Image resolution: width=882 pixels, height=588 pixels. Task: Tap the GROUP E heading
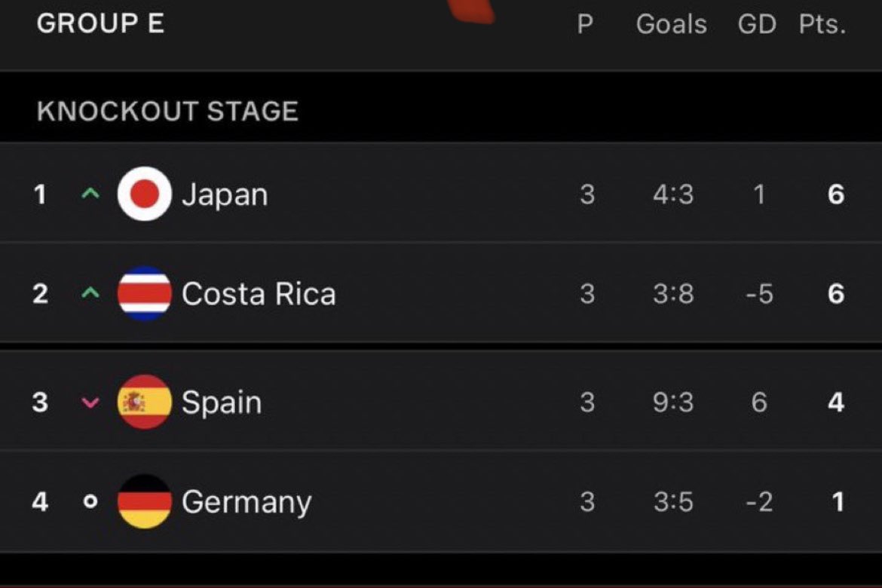point(101,23)
